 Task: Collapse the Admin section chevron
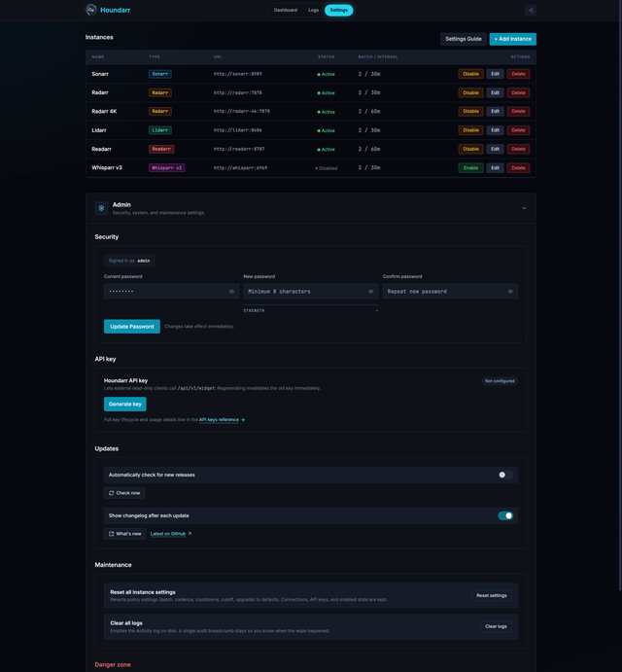(524, 208)
